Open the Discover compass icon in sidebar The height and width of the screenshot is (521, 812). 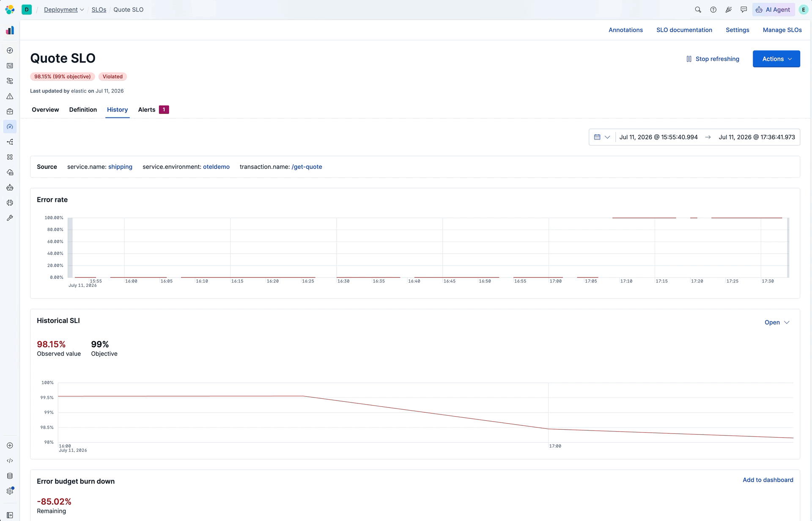pyautogui.click(x=10, y=50)
